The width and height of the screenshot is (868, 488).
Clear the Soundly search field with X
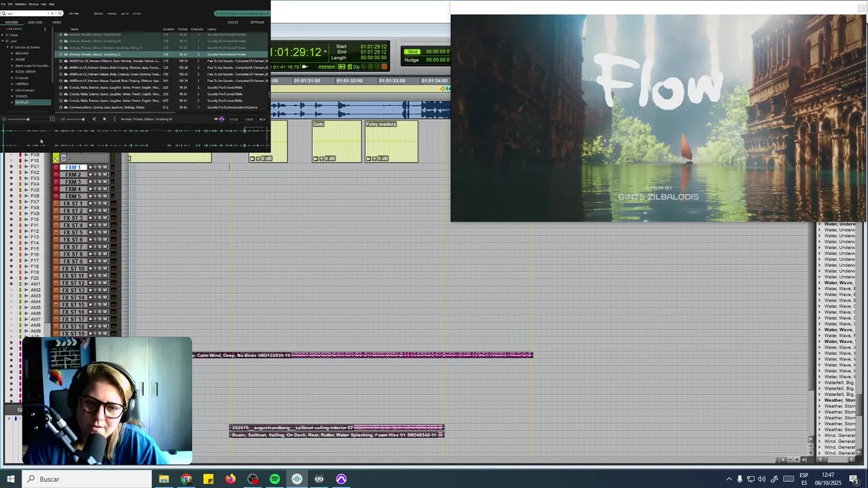48,14
